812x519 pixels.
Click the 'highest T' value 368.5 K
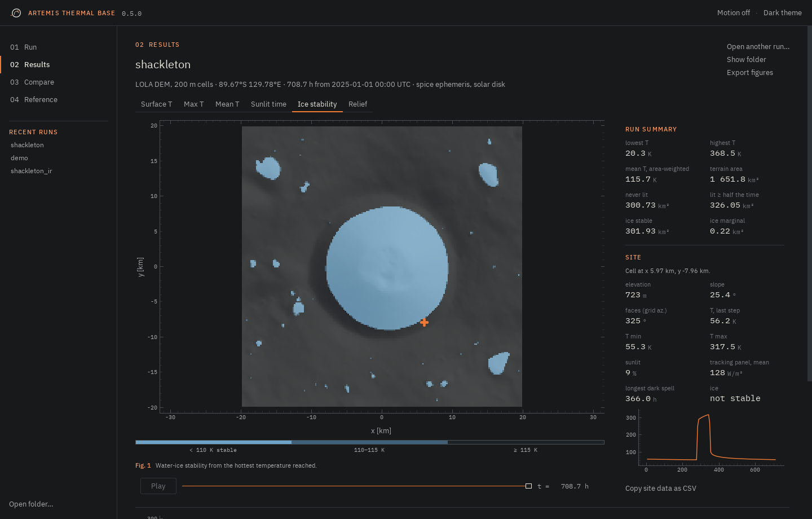point(726,153)
